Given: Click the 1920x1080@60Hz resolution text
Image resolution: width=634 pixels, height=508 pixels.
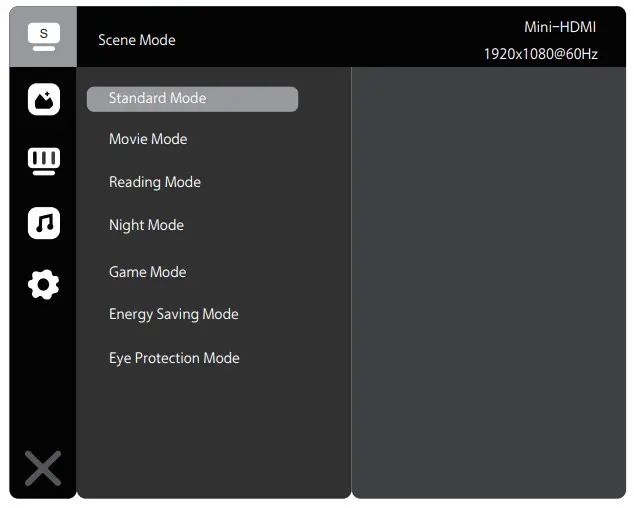Looking at the screenshot, I should pos(540,54).
